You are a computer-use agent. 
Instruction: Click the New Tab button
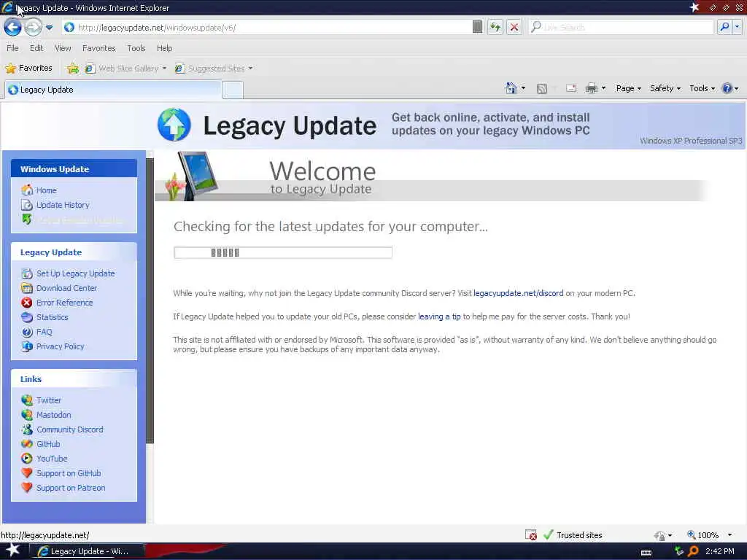[233, 90]
